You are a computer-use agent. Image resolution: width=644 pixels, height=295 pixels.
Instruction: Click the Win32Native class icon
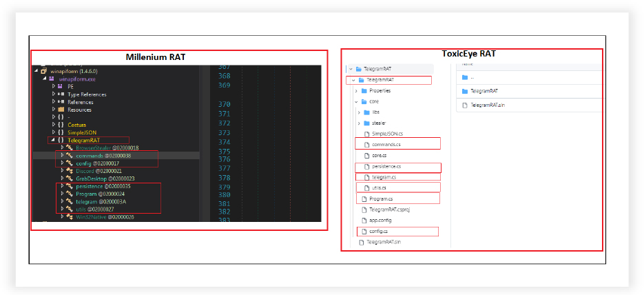70,217
